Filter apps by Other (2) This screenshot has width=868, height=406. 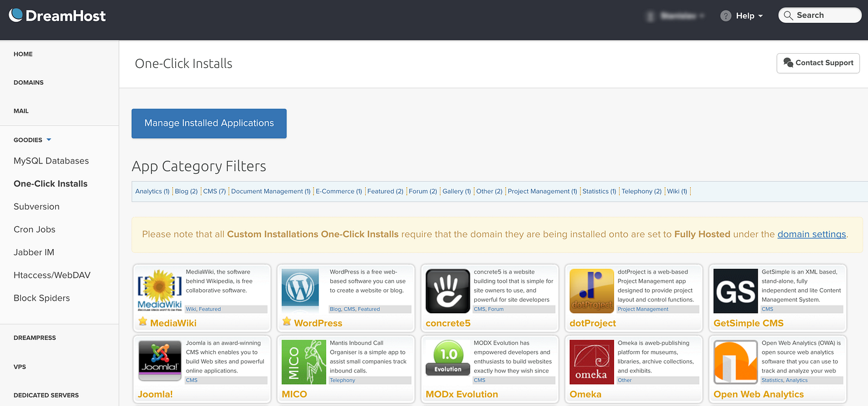coord(489,191)
